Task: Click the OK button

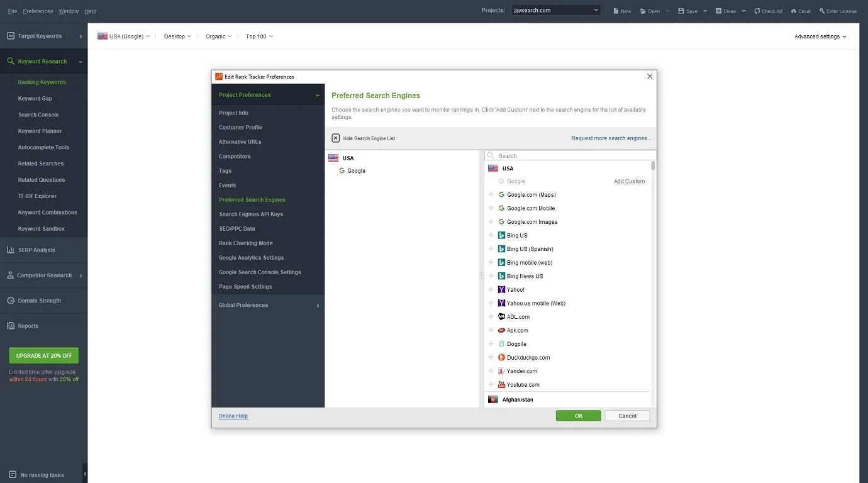Action: [578, 416]
